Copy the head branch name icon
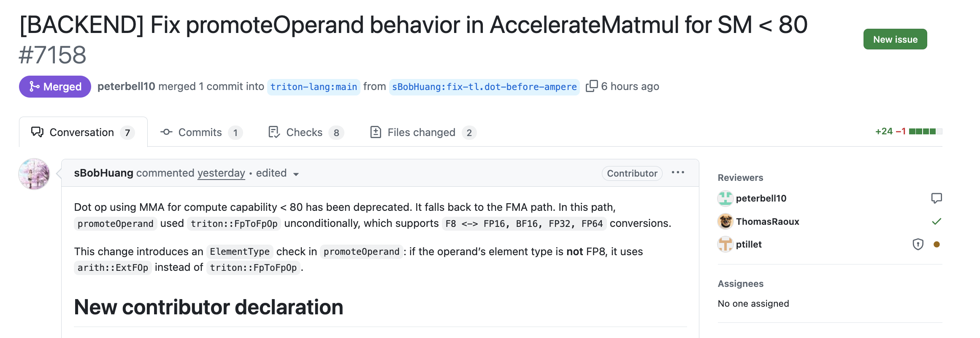Image resolution: width=980 pixels, height=338 pixels. point(592,86)
